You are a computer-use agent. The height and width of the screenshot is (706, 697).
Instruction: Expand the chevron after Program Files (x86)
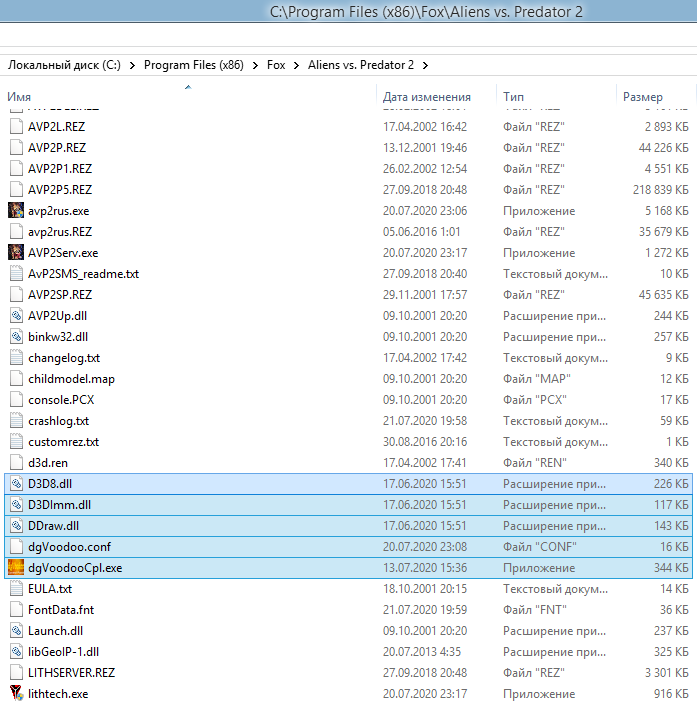point(255,65)
